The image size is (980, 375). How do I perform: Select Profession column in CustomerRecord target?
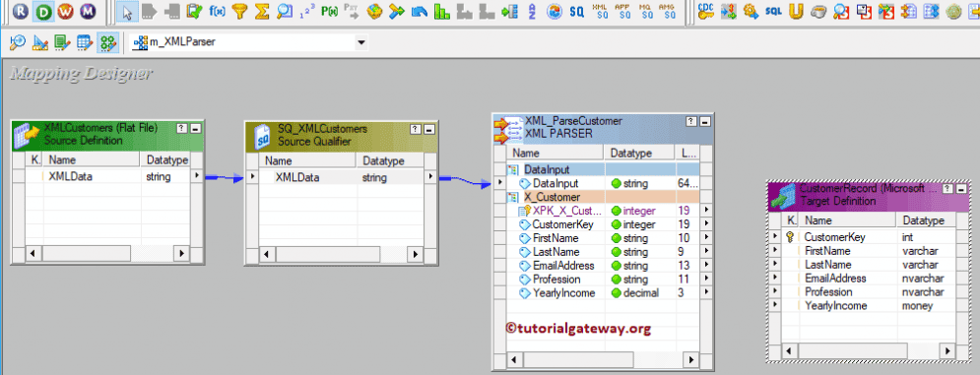pos(828,292)
